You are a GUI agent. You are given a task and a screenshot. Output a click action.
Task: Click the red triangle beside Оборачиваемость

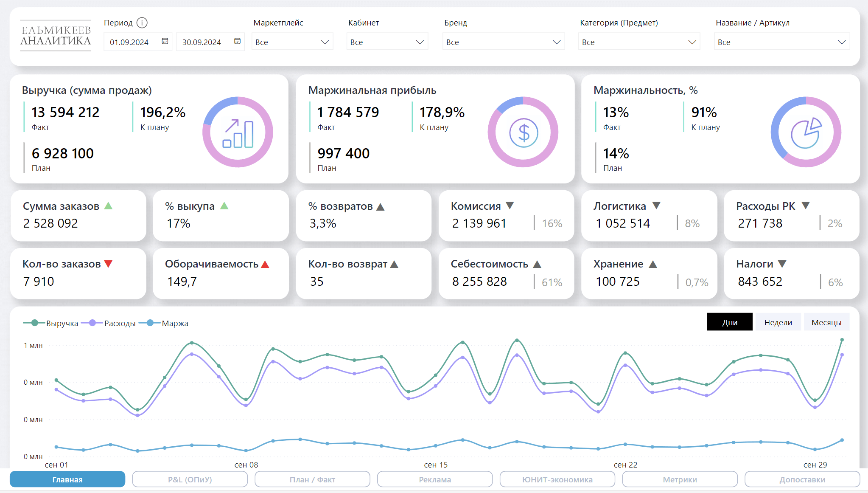tap(265, 265)
